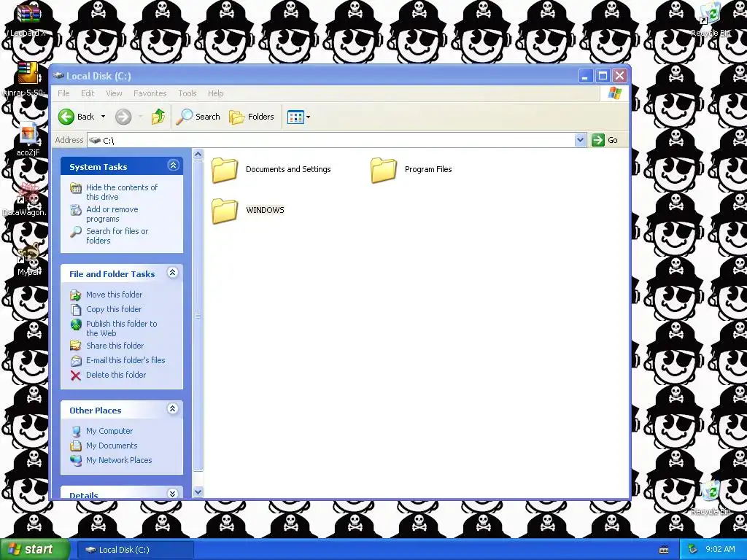747x560 pixels.
Task: Click the keyboard icon in system tray
Action: 664,550
